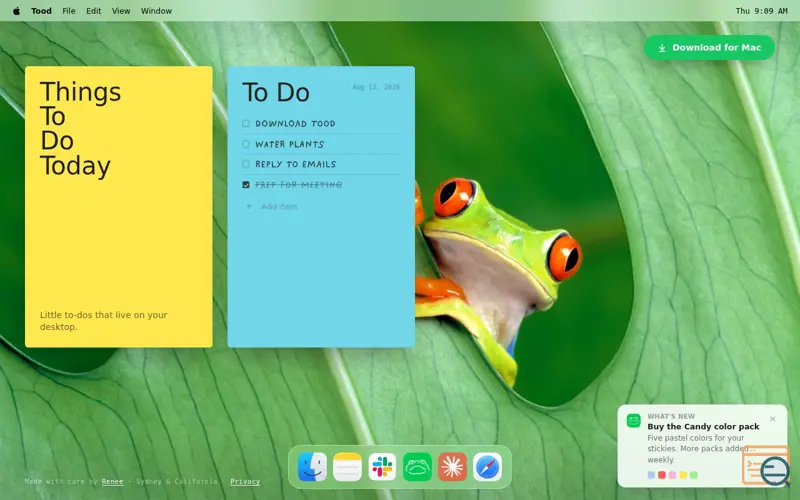
Task: Open Finder from the dock
Action: (x=312, y=467)
